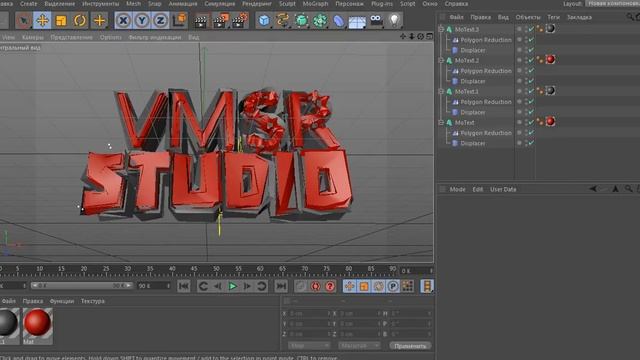
Task: Open Render Settings icon
Action: click(240, 20)
